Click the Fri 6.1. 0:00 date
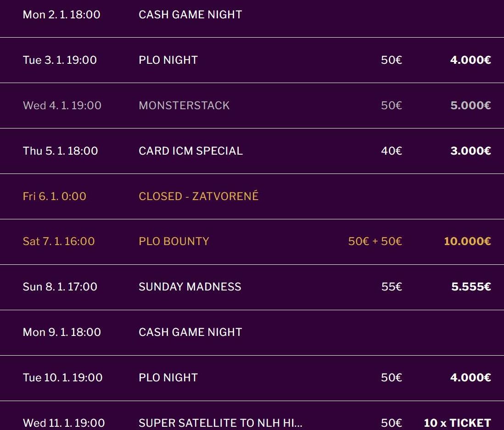The height and width of the screenshot is (430, 504). pyautogui.click(x=55, y=196)
